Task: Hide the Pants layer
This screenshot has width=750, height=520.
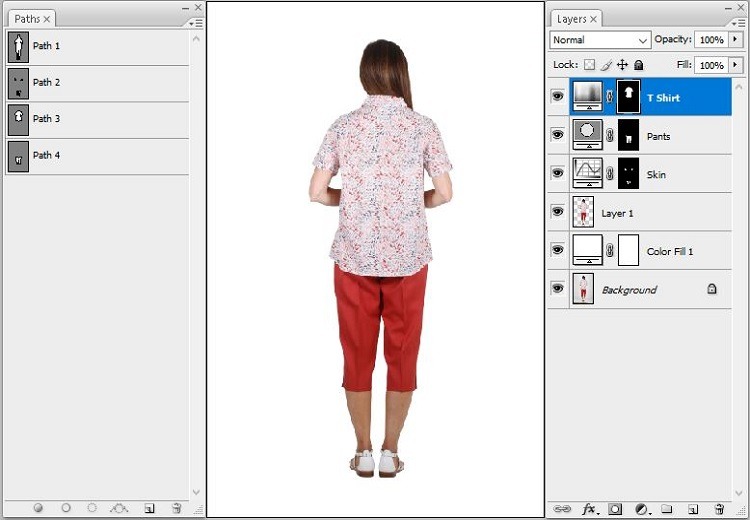Action: tap(558, 135)
